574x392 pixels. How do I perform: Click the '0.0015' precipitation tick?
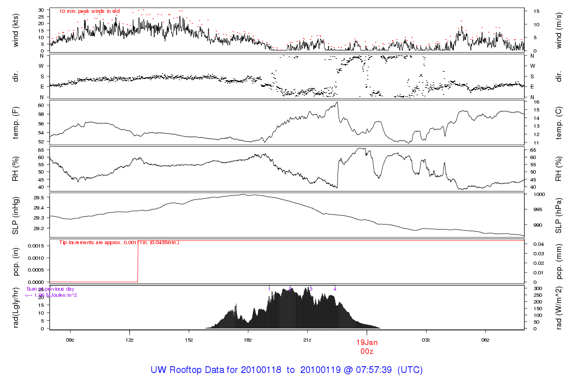[x=36, y=246]
